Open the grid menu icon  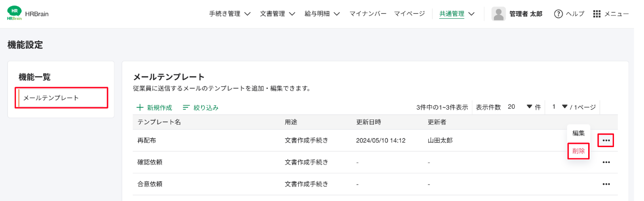coord(597,14)
